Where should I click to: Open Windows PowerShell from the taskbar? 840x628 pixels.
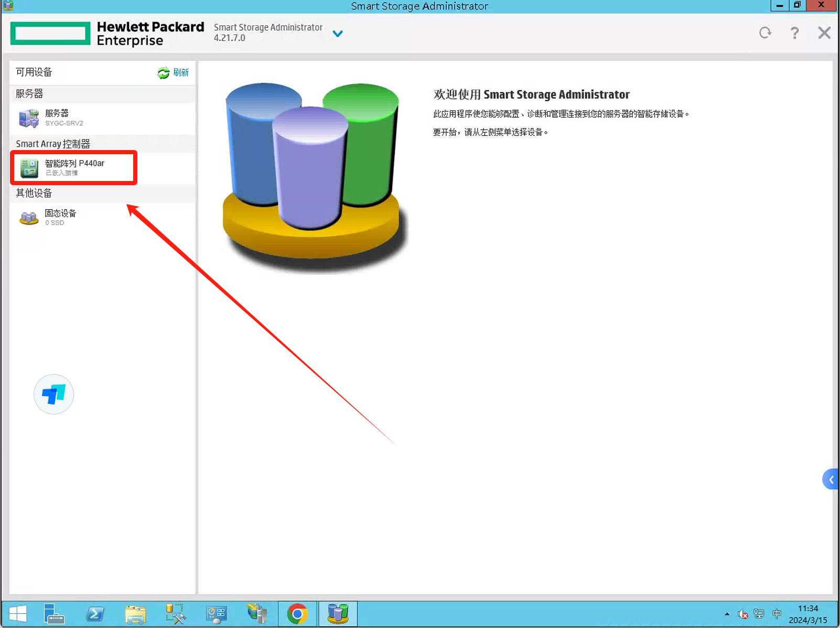click(x=95, y=614)
